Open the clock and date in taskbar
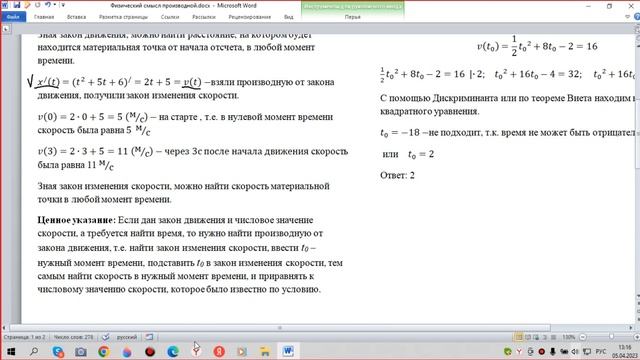The image size is (640, 360). click(x=625, y=351)
